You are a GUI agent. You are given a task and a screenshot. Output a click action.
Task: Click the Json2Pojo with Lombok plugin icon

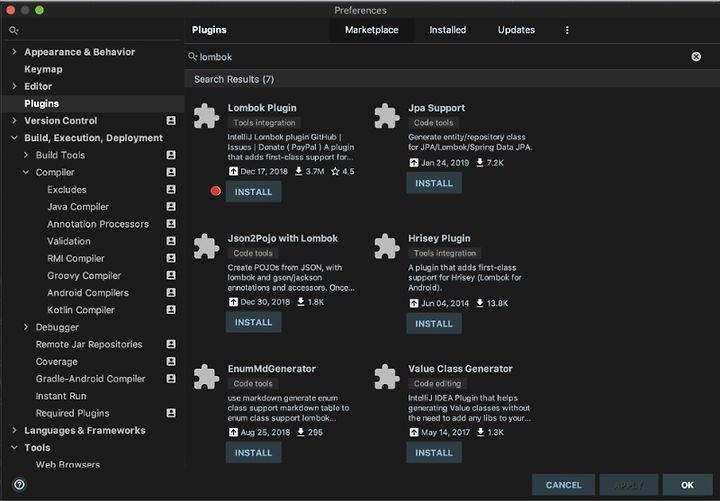click(x=206, y=246)
